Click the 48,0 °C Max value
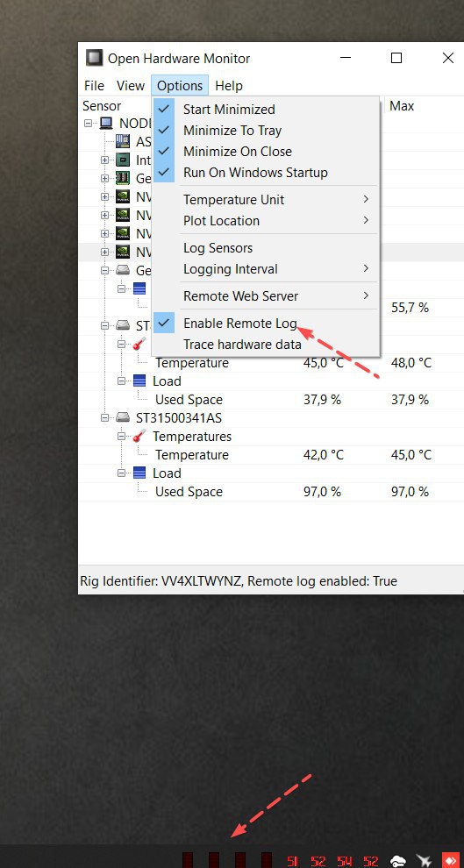The height and width of the screenshot is (868, 464). click(x=410, y=363)
